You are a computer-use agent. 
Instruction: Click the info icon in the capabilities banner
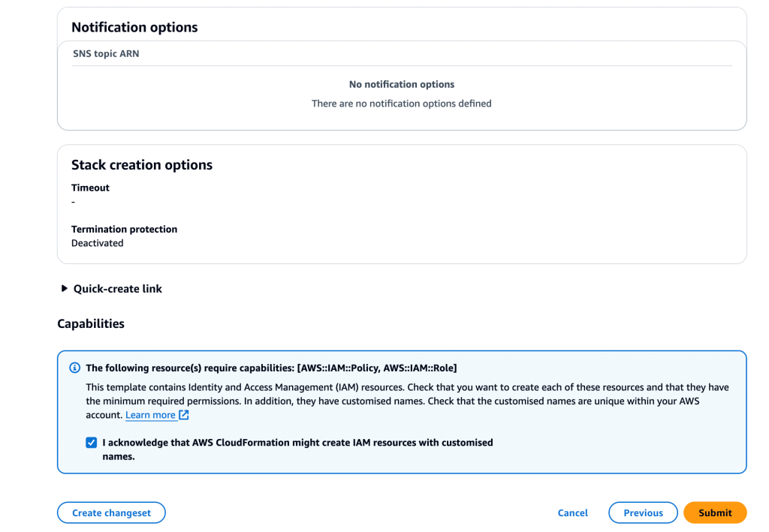click(x=74, y=368)
